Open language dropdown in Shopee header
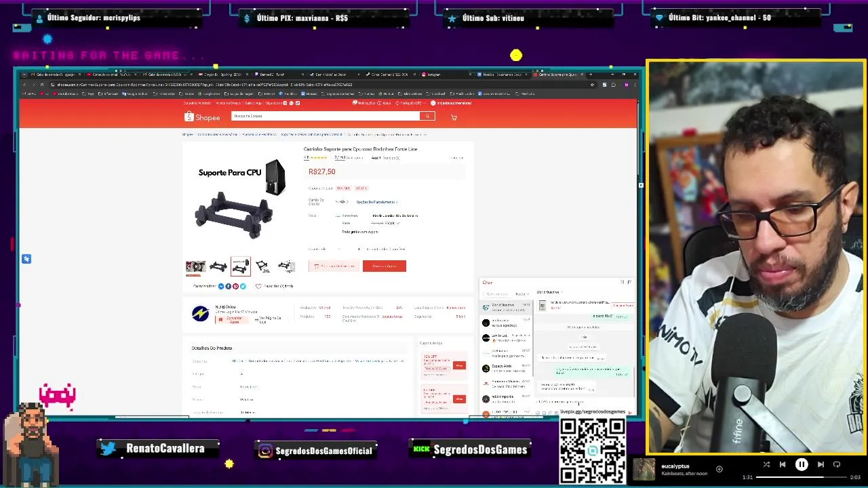Viewport: 868px width, 488px height. click(x=412, y=103)
